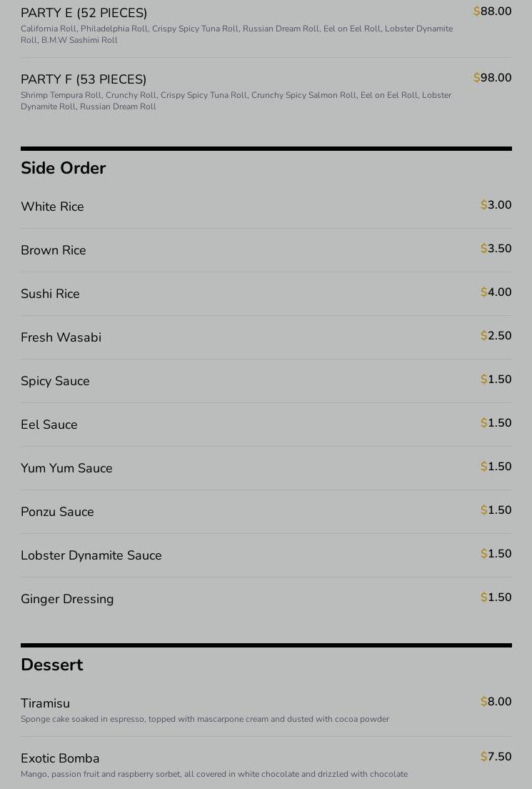
Task: Click the $98.00 price for Party F
Action: tap(492, 77)
